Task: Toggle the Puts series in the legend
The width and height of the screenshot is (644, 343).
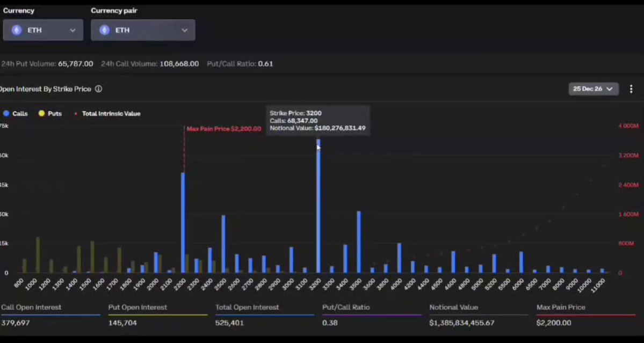Action: tap(50, 114)
